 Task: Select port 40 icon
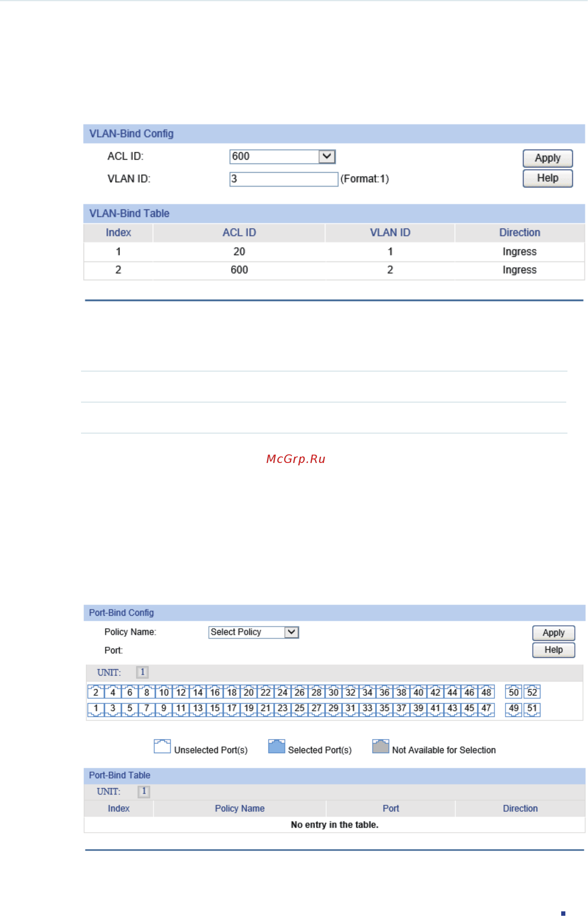click(419, 692)
